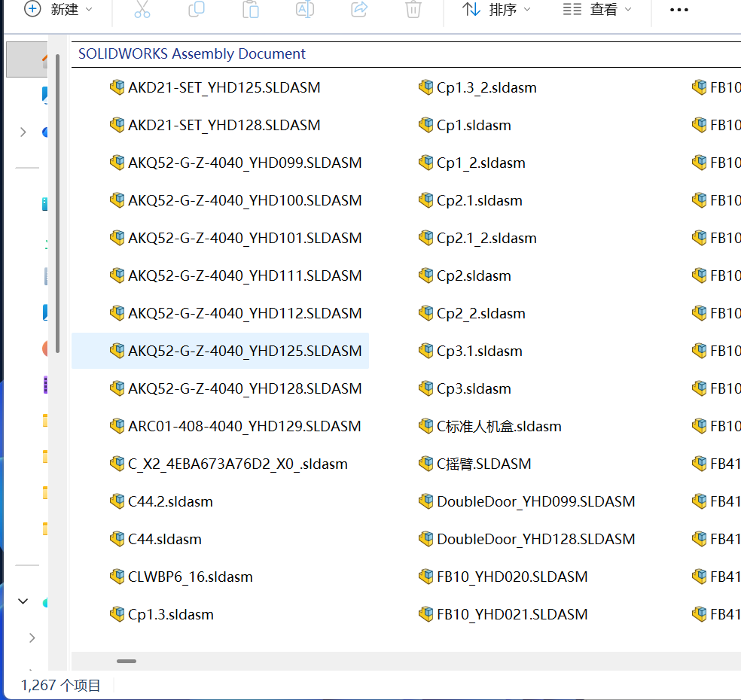The width and height of the screenshot is (741, 700).
Task: Select highlighted file AKQ52-G-Z-4040_YHD125.SLDASM
Action: click(x=220, y=351)
